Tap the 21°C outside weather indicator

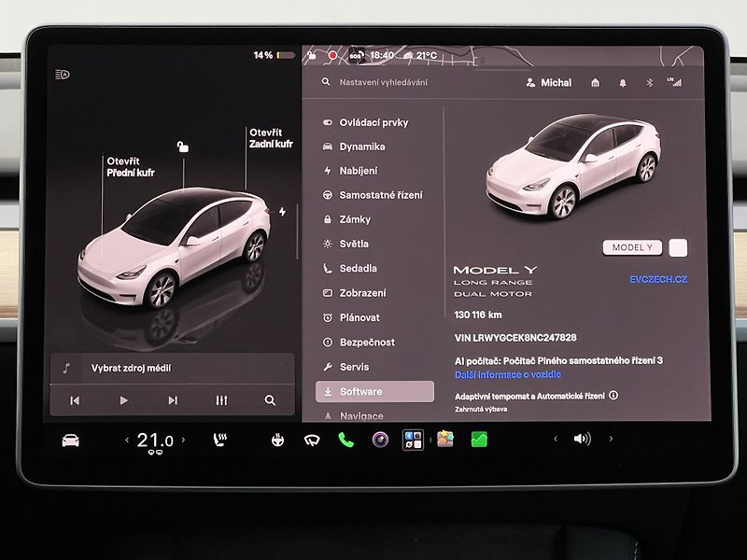420,55
